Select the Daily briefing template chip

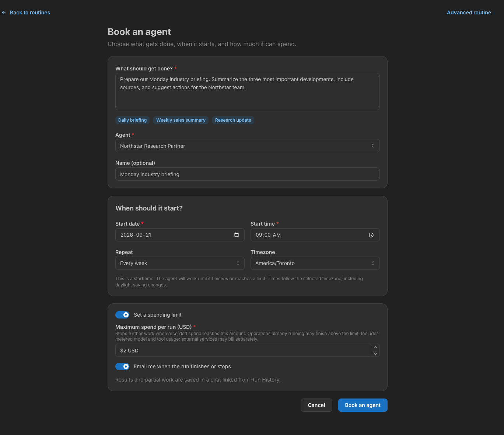(132, 120)
